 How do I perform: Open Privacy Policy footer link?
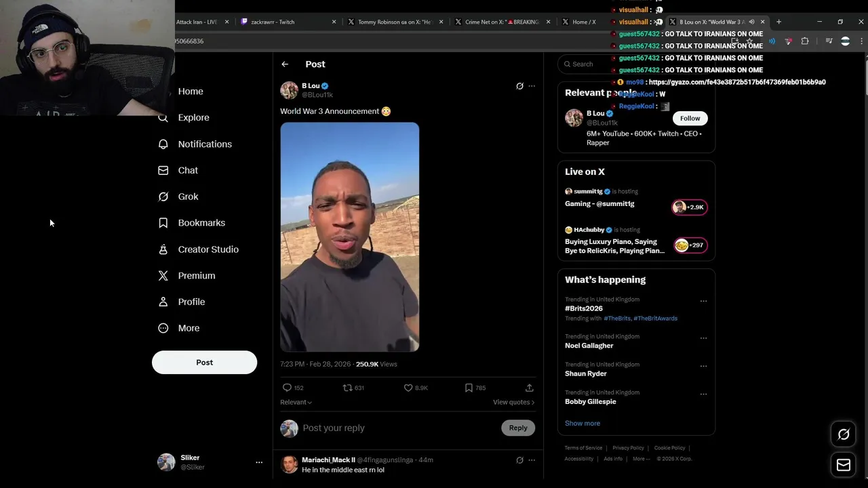[628, 448]
